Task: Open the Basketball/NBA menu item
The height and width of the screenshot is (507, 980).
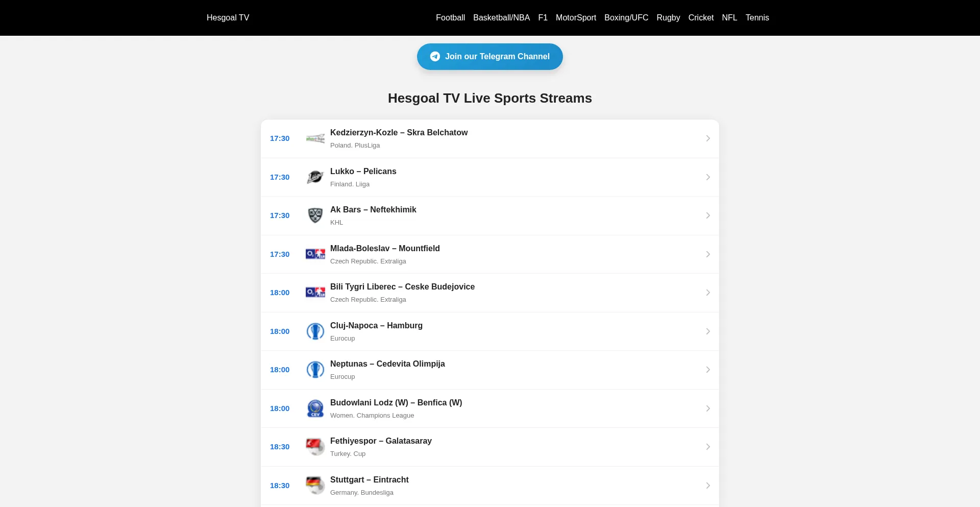Action: coord(501,17)
